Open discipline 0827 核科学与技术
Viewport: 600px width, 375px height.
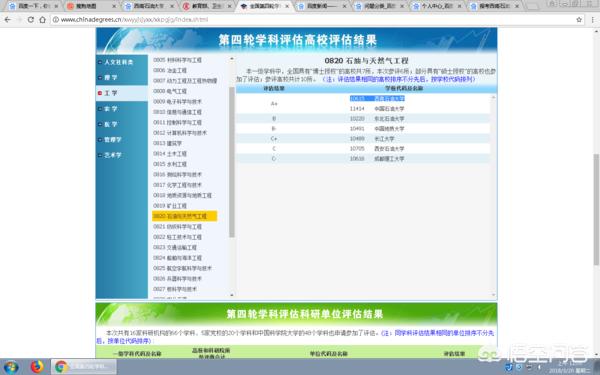[x=175, y=289]
